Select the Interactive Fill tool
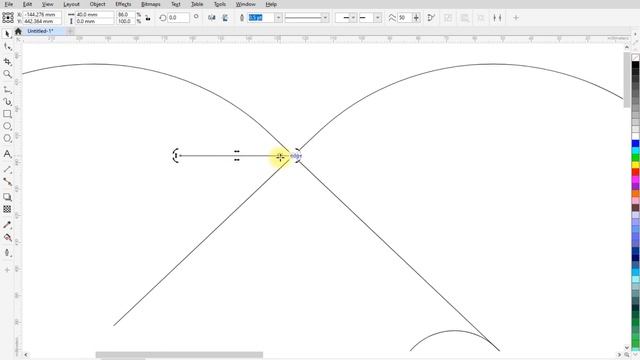Screen dimensions: 640x360 click(7, 237)
